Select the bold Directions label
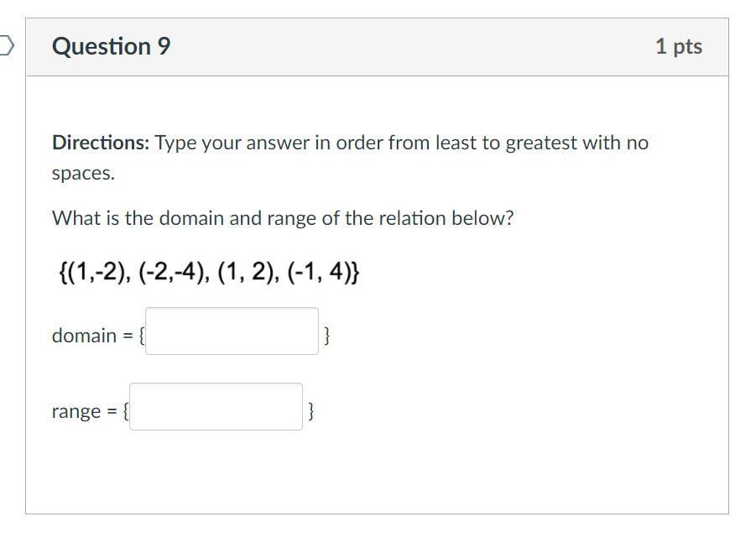756x553 pixels. (100, 143)
